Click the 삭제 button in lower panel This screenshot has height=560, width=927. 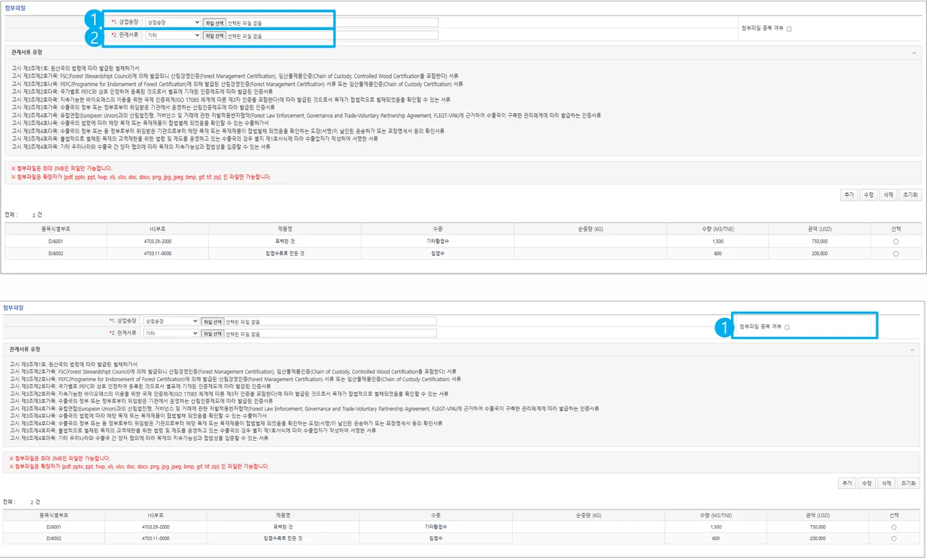(x=885, y=483)
